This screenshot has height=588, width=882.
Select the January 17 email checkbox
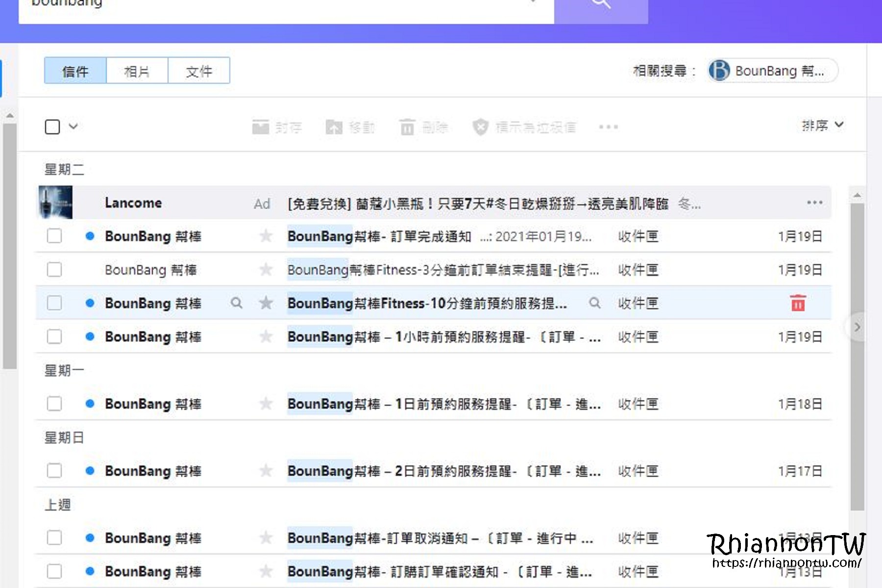point(54,471)
